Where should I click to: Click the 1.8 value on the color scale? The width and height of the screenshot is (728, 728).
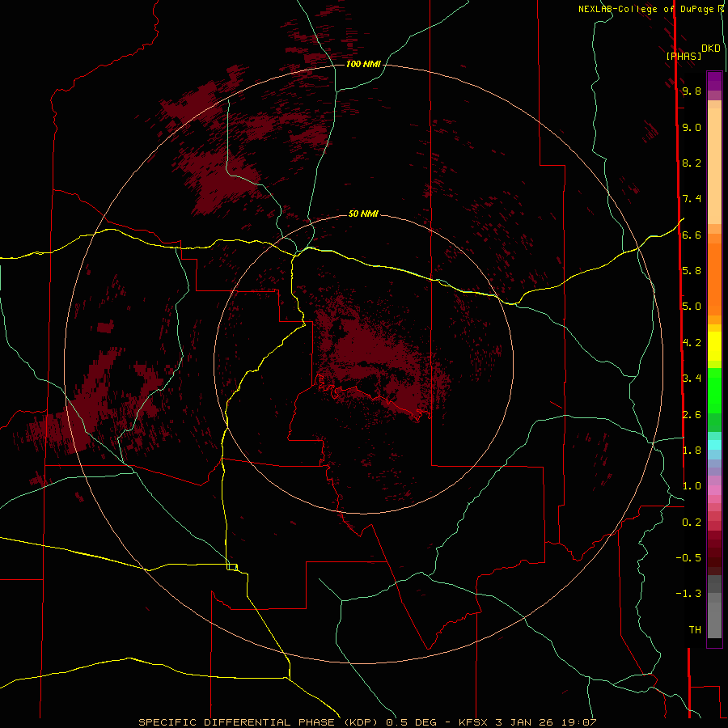click(692, 451)
